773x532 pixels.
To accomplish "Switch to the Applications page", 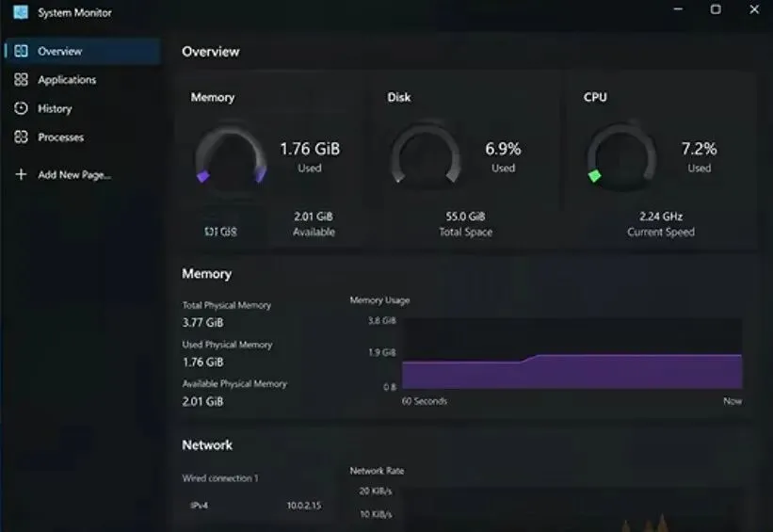I will (82, 79).
